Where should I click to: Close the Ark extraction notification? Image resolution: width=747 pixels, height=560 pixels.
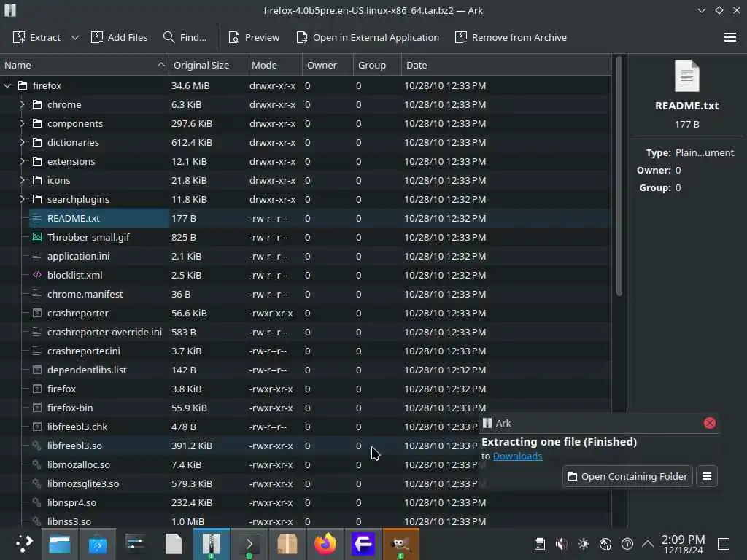click(x=709, y=423)
